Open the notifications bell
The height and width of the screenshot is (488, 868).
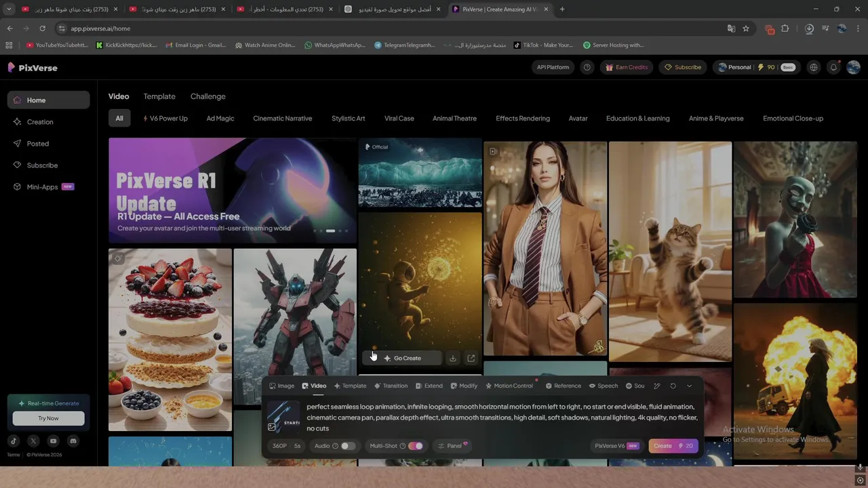834,67
